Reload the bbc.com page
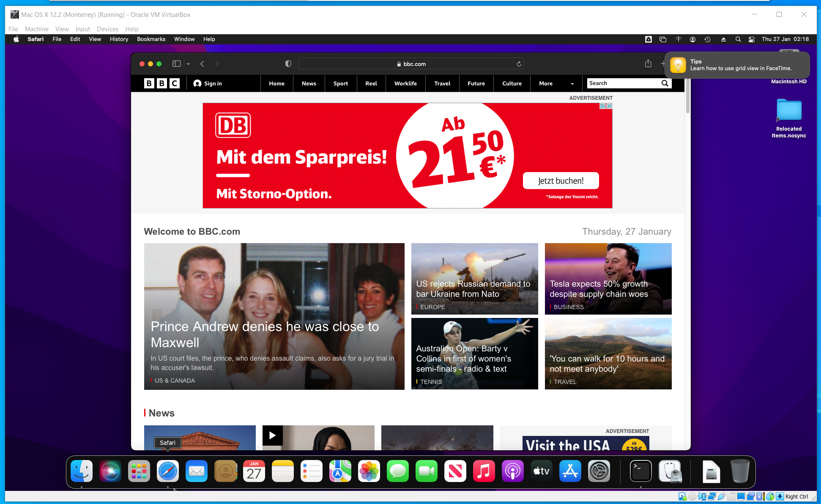The height and width of the screenshot is (504, 821). [519, 64]
